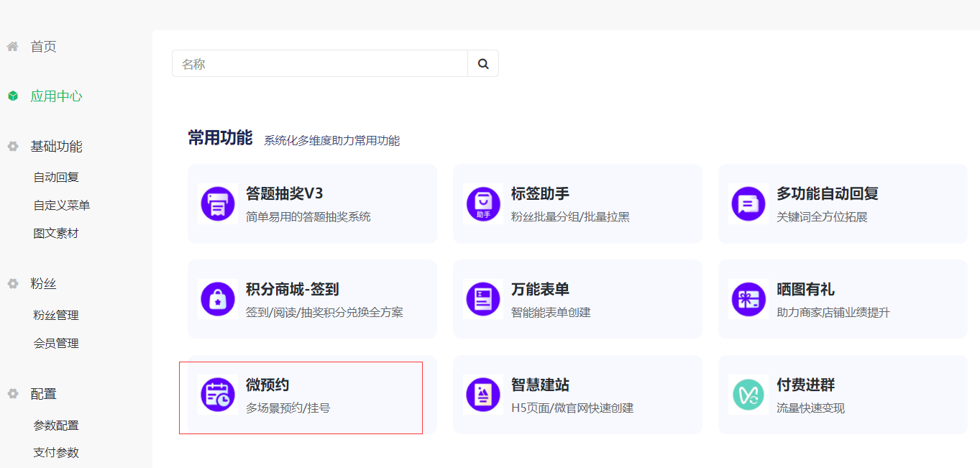Click description 简单易用的答题抽奖系统

point(308,216)
